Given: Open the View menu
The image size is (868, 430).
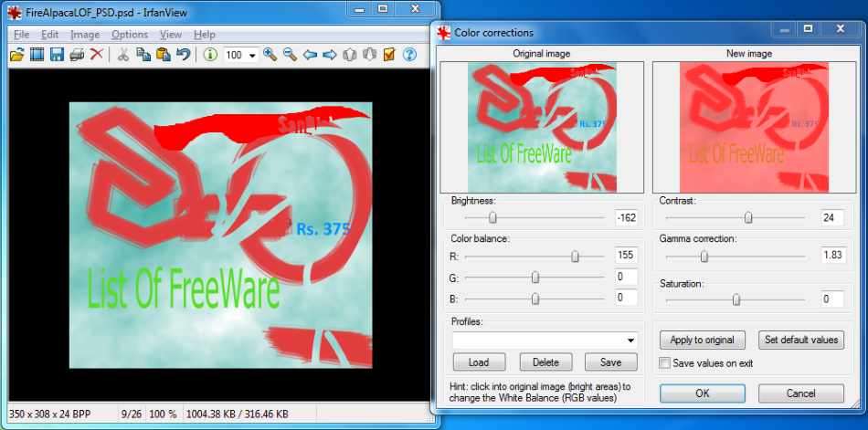Looking at the screenshot, I should coord(171,35).
